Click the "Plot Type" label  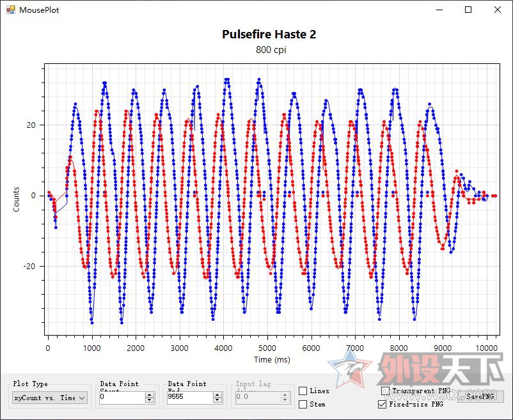point(31,384)
